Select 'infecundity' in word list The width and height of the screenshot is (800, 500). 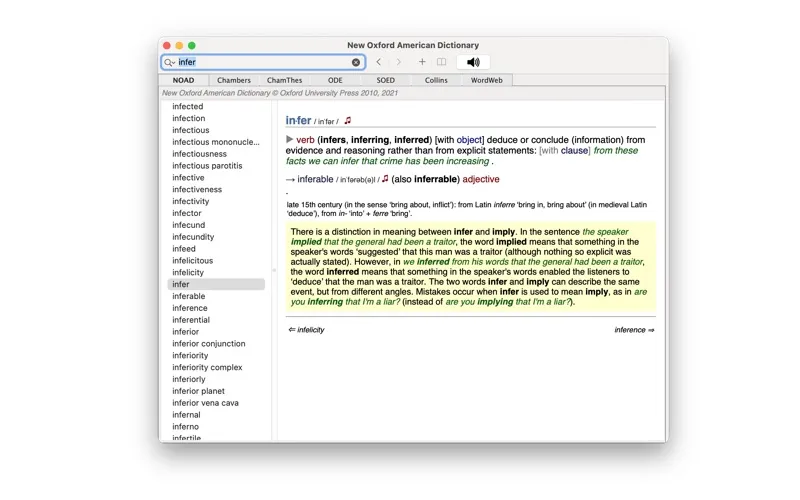[193, 237]
